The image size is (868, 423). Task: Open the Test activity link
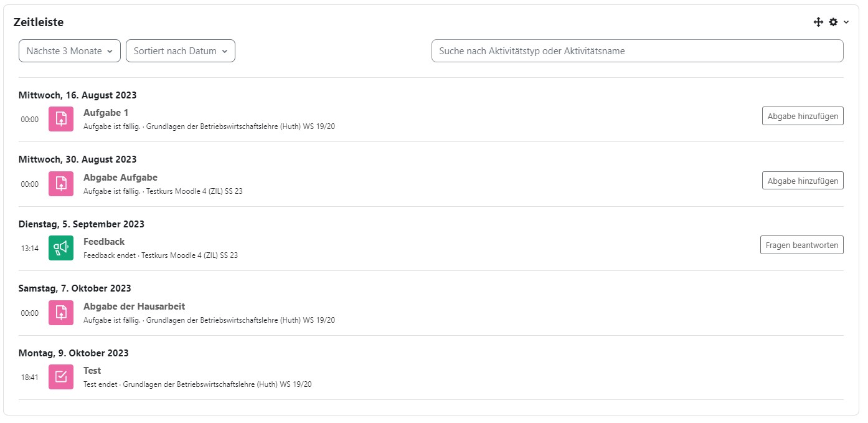[x=92, y=371]
